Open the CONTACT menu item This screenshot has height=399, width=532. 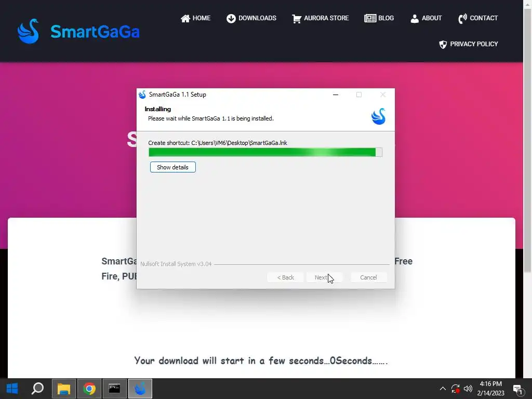point(478,18)
